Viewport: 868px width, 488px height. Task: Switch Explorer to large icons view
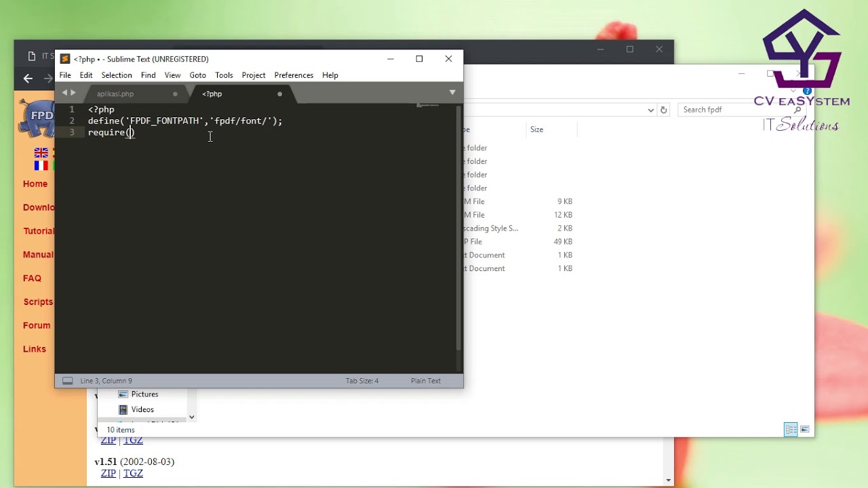805,430
